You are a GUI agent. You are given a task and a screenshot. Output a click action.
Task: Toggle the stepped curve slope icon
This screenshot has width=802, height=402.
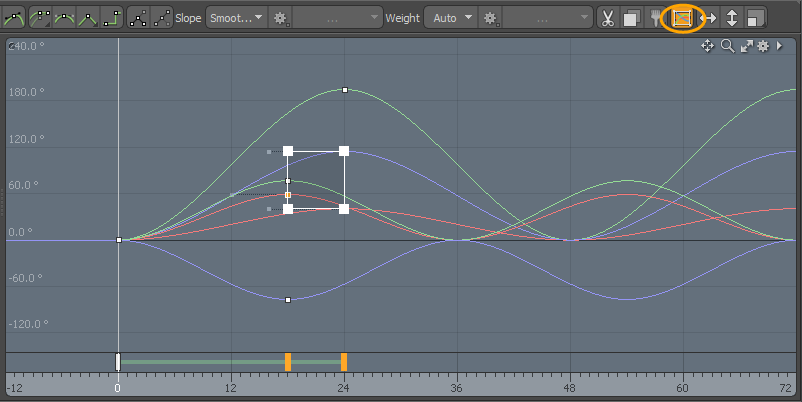pyautogui.click(x=112, y=18)
